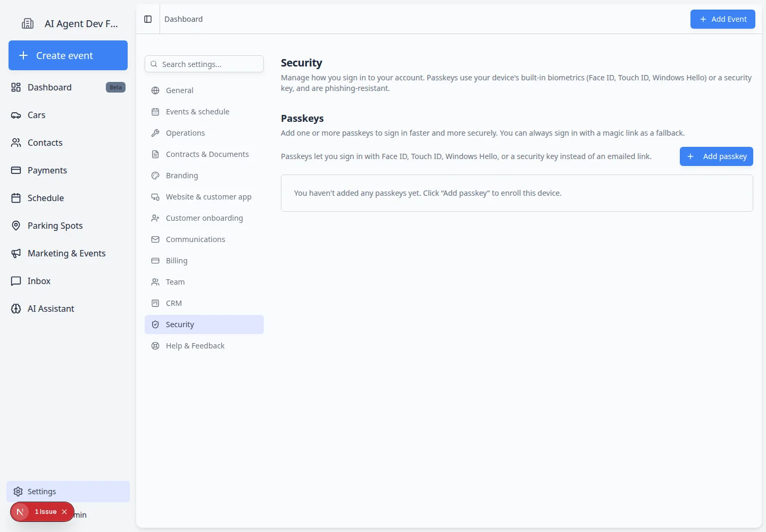Click the Parking Spots pin icon

click(16, 226)
